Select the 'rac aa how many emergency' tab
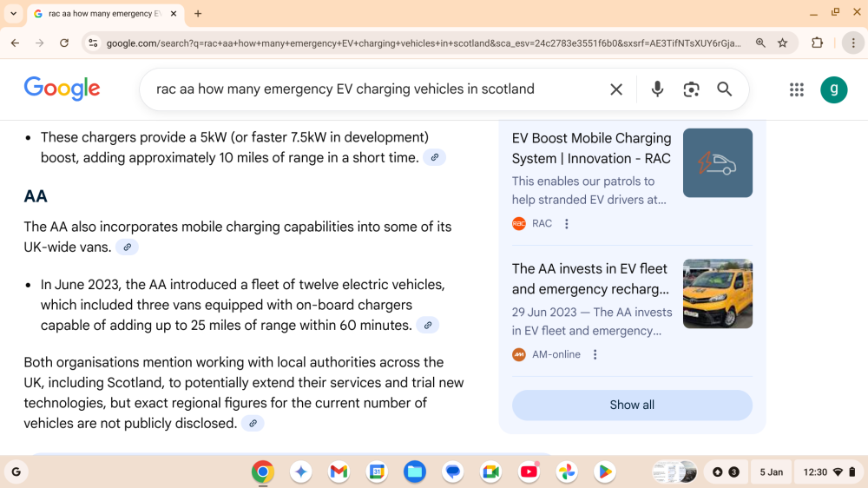The height and width of the screenshot is (488, 868). pos(103,13)
